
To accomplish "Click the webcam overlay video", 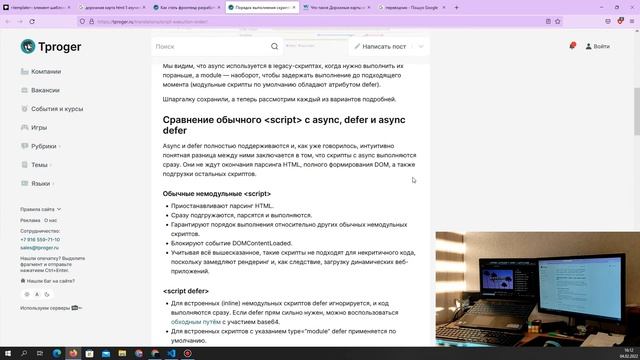I will click(538, 289).
